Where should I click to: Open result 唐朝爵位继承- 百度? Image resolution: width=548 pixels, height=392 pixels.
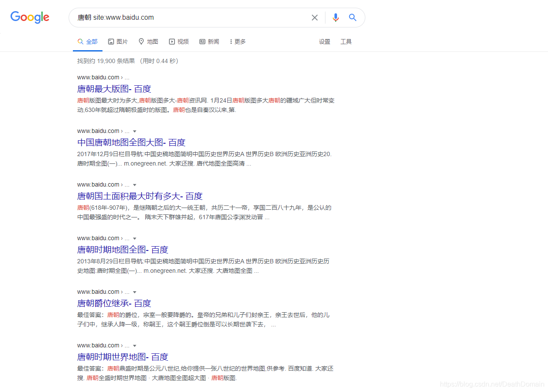pos(114,303)
